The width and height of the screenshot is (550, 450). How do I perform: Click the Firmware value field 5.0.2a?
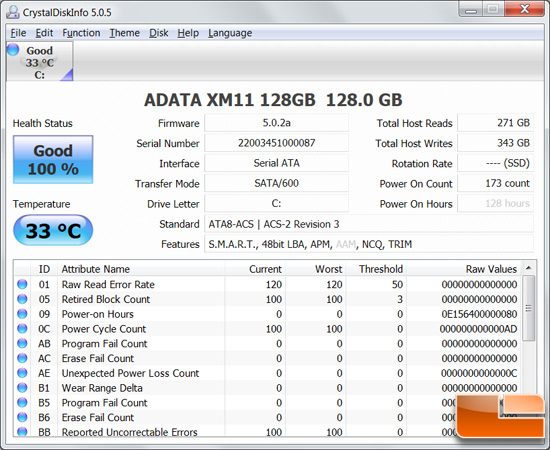pos(276,123)
